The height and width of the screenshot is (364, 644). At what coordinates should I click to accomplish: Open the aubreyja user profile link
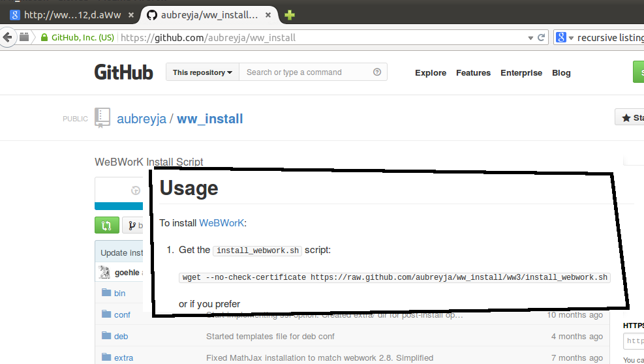[142, 119]
